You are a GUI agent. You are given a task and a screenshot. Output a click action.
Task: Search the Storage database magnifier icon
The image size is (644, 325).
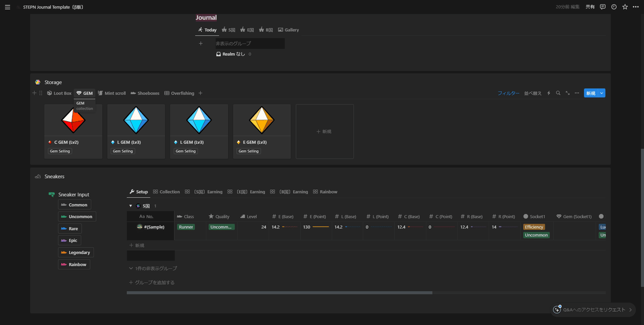click(558, 93)
